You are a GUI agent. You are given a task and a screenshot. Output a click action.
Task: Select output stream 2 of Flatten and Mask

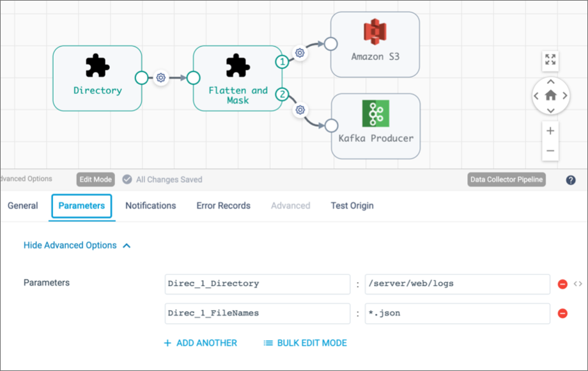coord(282,94)
